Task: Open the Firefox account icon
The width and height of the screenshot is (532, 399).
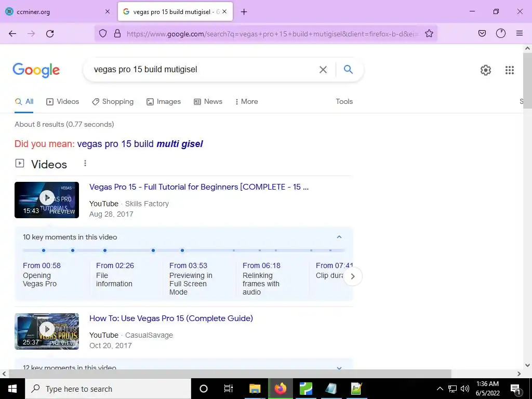Action: (500, 33)
